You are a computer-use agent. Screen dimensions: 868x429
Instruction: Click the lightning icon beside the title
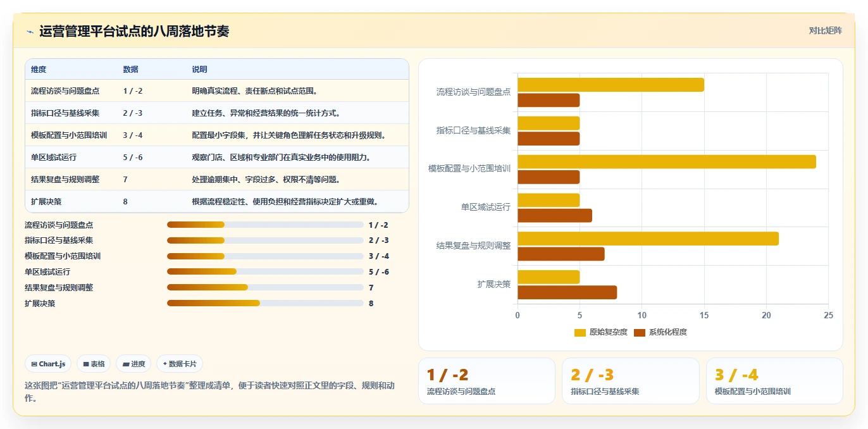coord(30,32)
